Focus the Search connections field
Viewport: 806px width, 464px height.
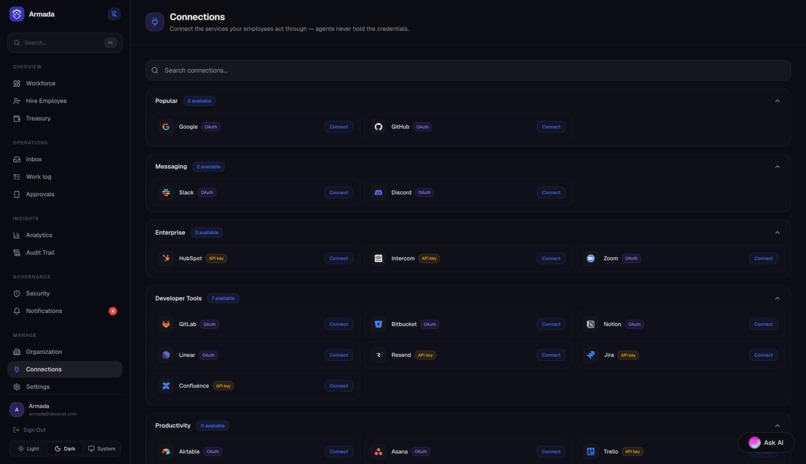point(468,70)
